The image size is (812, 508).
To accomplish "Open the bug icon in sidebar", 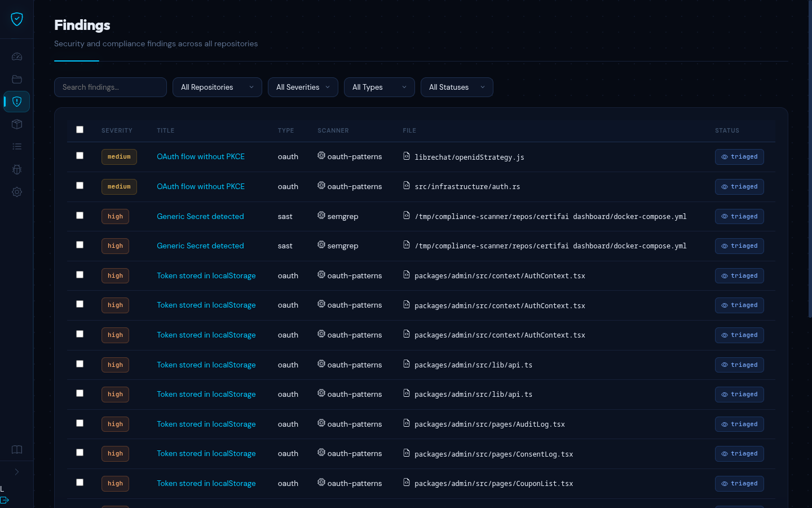I will click(x=17, y=169).
